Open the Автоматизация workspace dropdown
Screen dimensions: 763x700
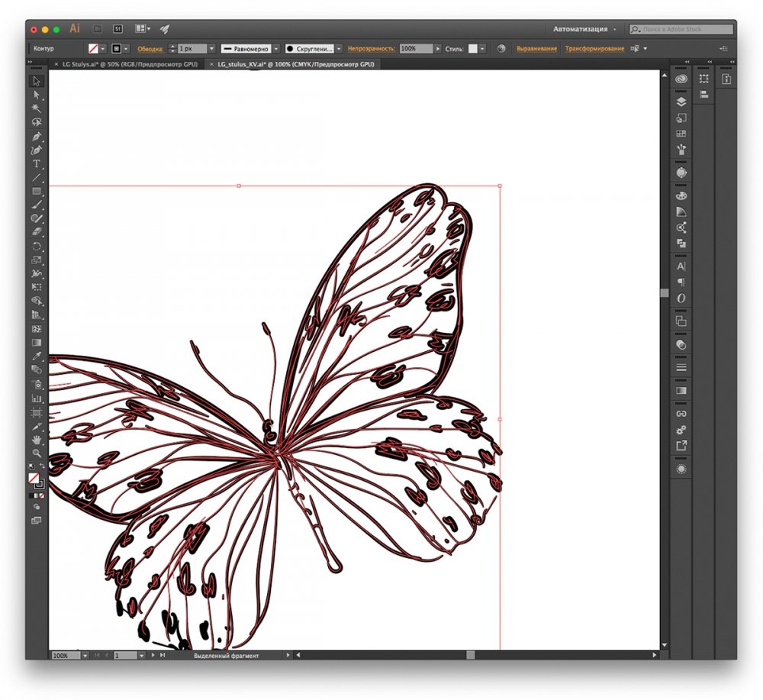(x=584, y=29)
